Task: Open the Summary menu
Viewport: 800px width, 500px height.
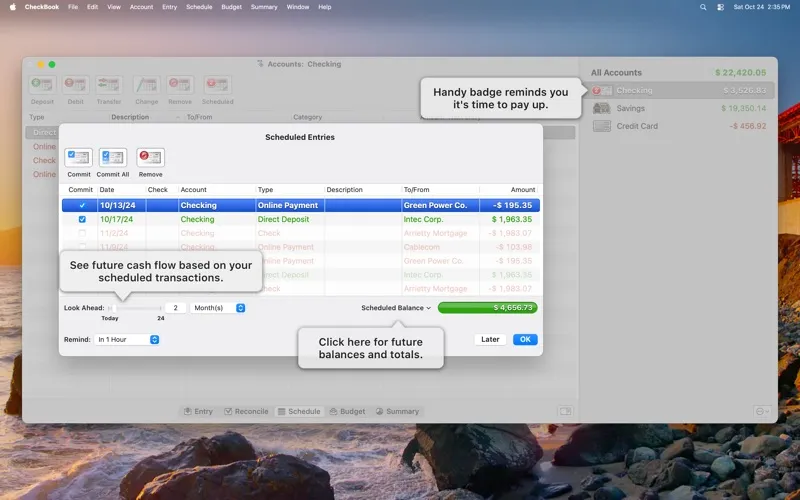Action: [264, 7]
